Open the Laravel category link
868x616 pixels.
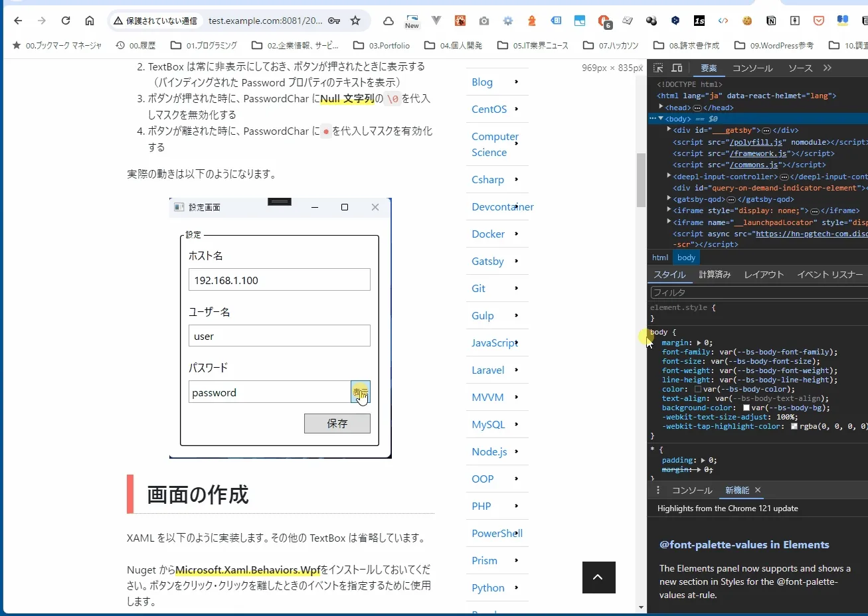[x=488, y=370]
